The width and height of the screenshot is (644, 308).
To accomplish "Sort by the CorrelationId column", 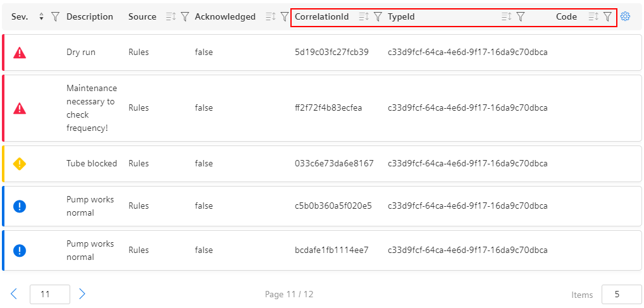I will 364,17.
